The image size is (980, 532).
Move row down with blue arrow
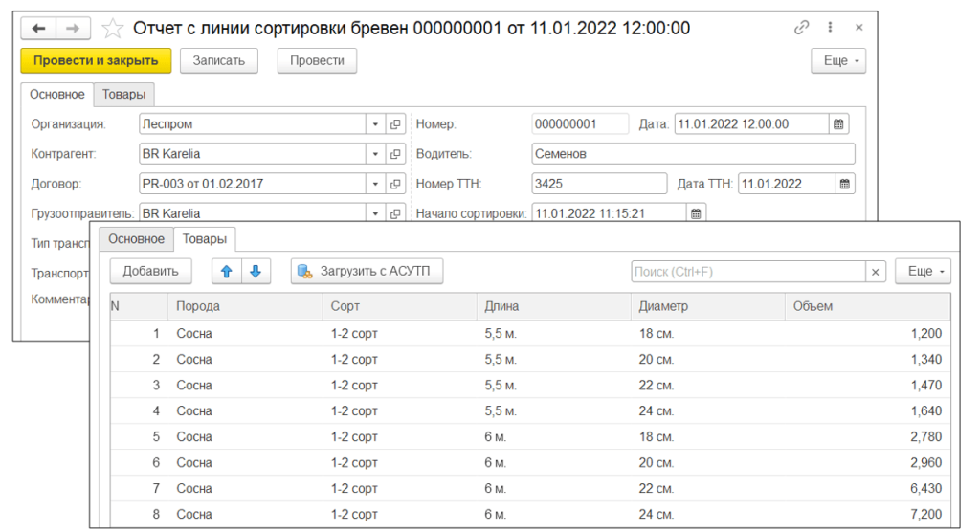pyautogui.click(x=256, y=271)
